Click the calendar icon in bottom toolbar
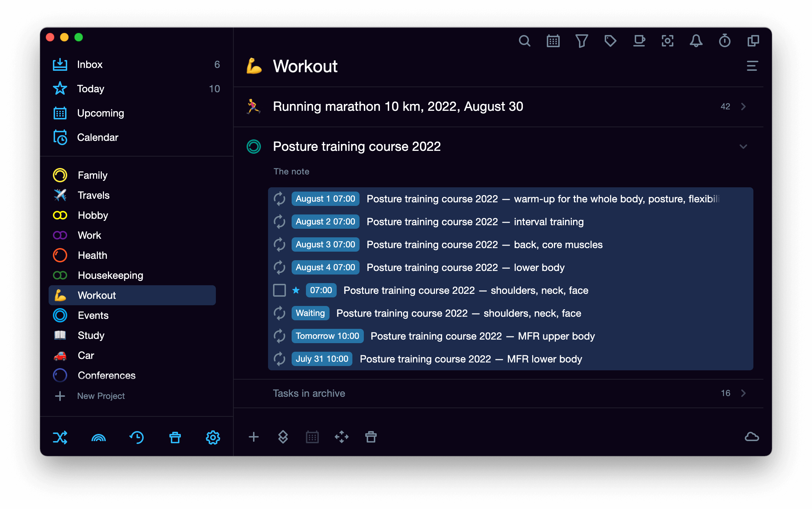This screenshot has height=509, width=812. pyautogui.click(x=312, y=437)
